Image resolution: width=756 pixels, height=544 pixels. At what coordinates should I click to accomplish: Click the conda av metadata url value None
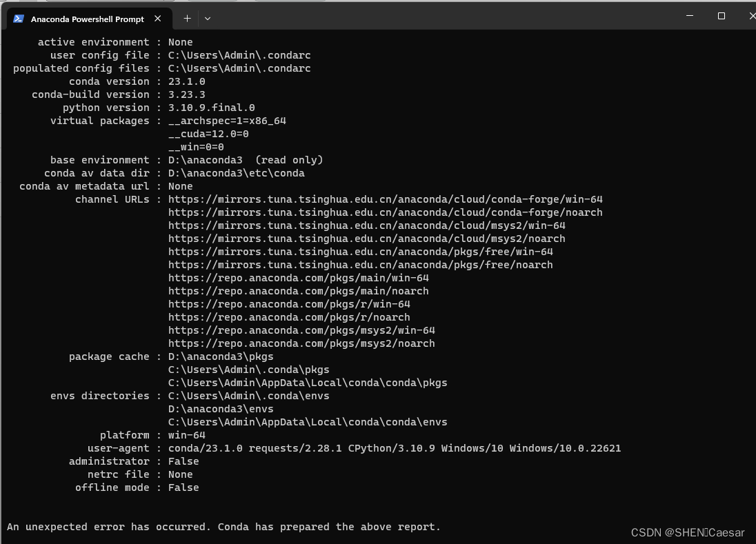(180, 186)
